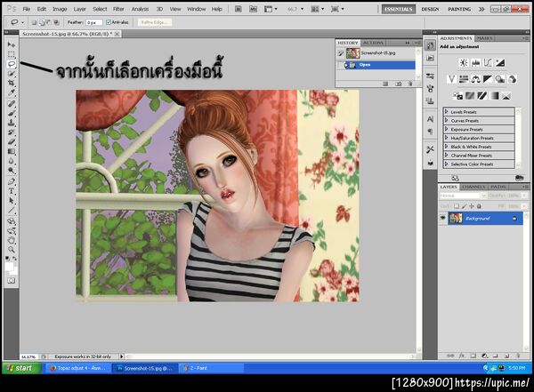534x392 pixels.
Task: Select the History Brush tool
Action: coord(12,132)
